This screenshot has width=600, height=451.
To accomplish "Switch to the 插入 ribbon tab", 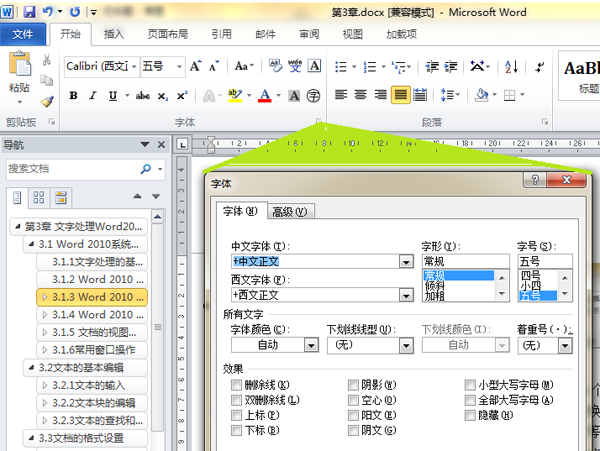I will (114, 34).
